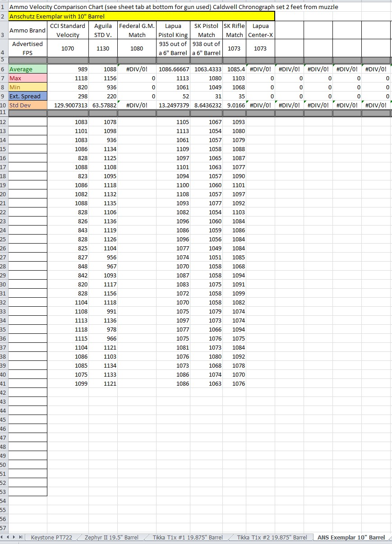Select the Federal G.M. Match heading cell
The width and height of the screenshot is (392, 544).
tap(137, 30)
